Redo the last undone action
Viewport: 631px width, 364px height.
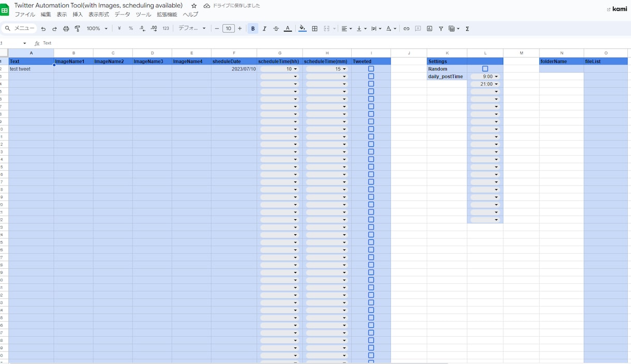54,29
